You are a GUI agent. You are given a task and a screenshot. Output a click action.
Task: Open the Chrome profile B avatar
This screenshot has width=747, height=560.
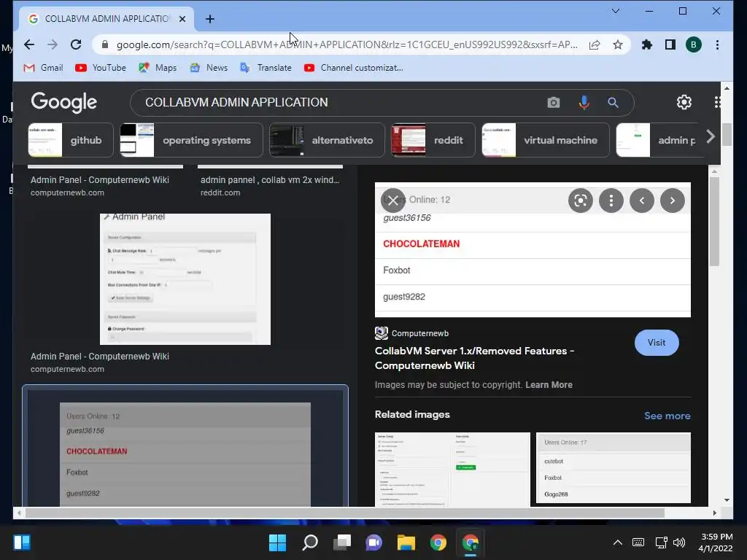tap(694, 44)
